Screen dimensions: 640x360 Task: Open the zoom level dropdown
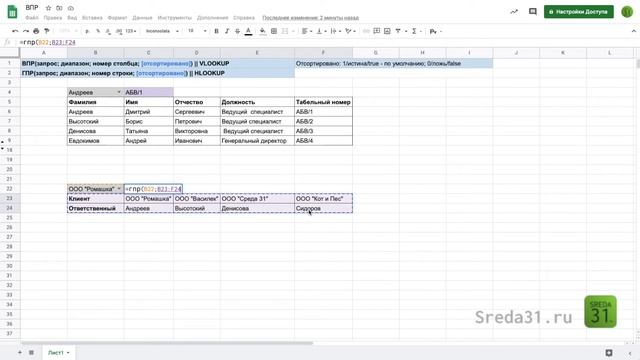coord(68,31)
